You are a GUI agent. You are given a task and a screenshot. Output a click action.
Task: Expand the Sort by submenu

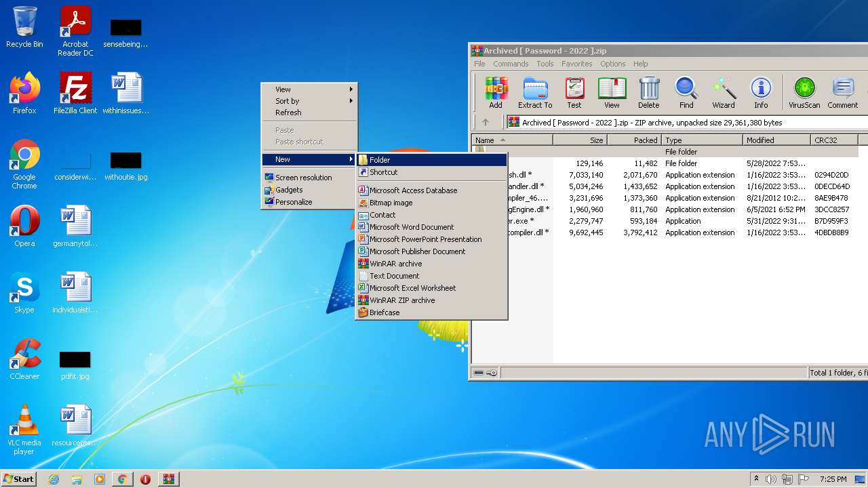point(309,101)
